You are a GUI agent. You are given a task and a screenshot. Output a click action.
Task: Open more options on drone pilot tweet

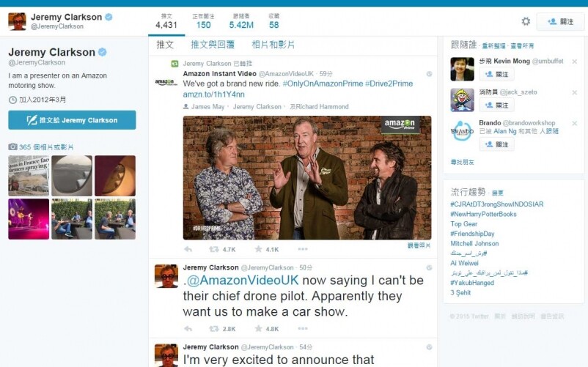tap(303, 328)
